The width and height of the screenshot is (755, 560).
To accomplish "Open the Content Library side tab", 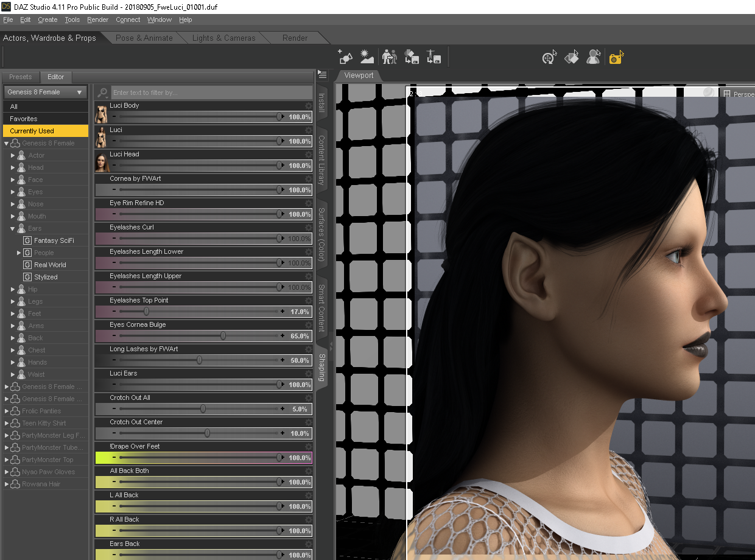I will click(322, 159).
